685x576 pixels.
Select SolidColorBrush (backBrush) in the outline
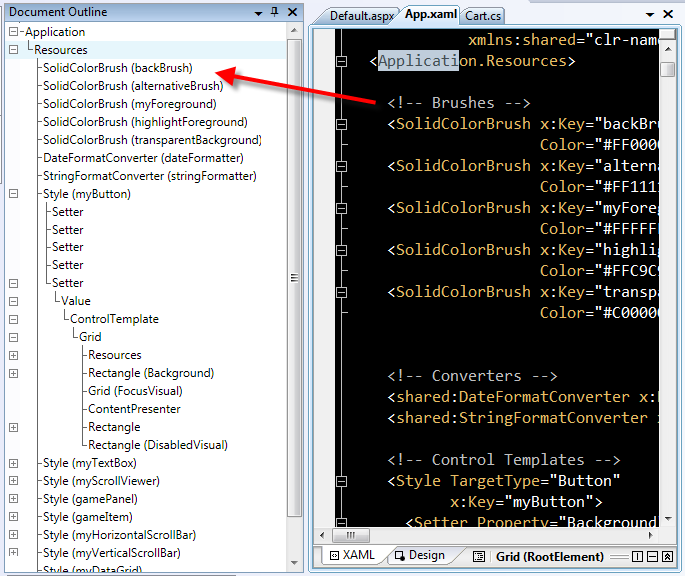coord(117,68)
